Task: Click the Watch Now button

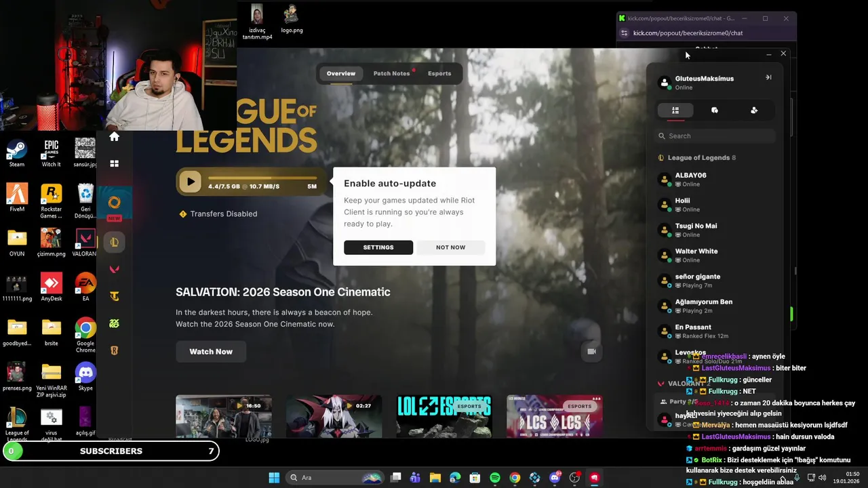Action: click(211, 352)
